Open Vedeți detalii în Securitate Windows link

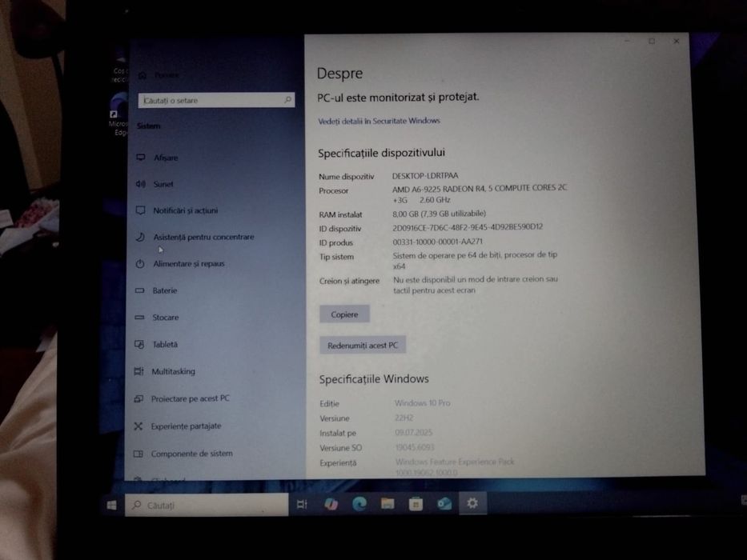pyautogui.click(x=379, y=121)
